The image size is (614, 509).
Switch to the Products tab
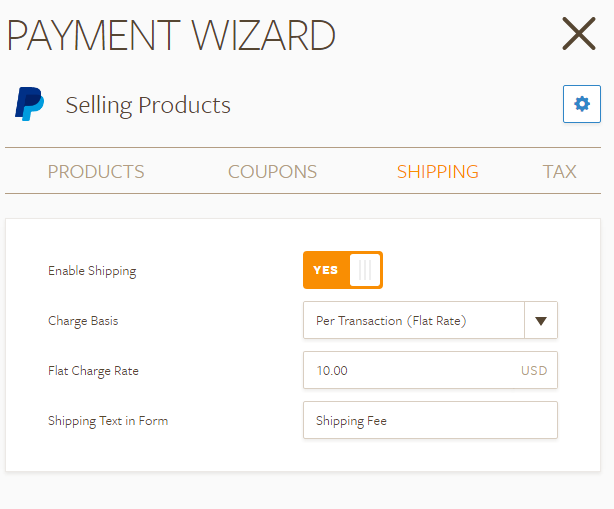pyautogui.click(x=96, y=171)
